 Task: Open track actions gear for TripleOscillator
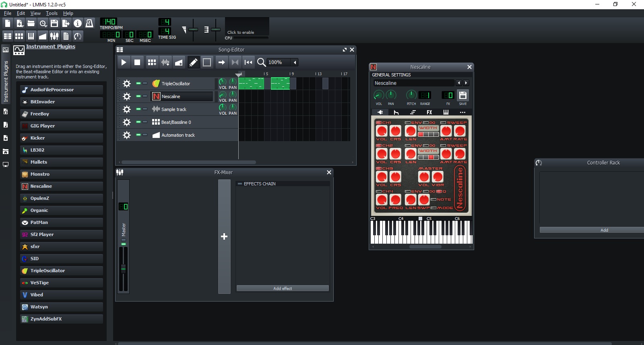click(x=127, y=84)
